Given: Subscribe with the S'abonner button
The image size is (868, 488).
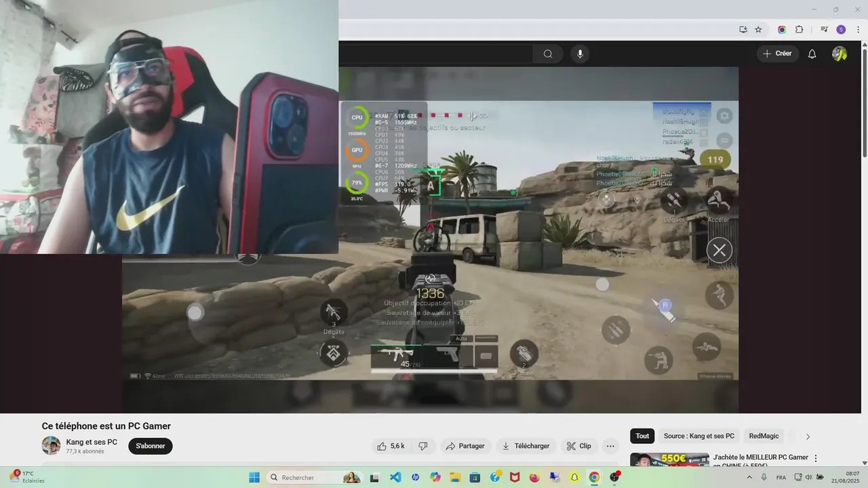Looking at the screenshot, I should (x=151, y=446).
